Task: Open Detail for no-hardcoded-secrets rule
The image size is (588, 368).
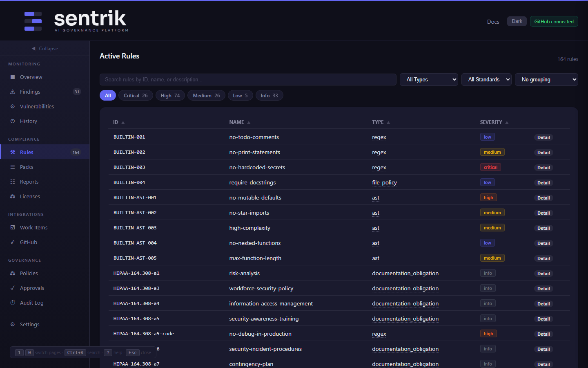Action: click(543, 168)
